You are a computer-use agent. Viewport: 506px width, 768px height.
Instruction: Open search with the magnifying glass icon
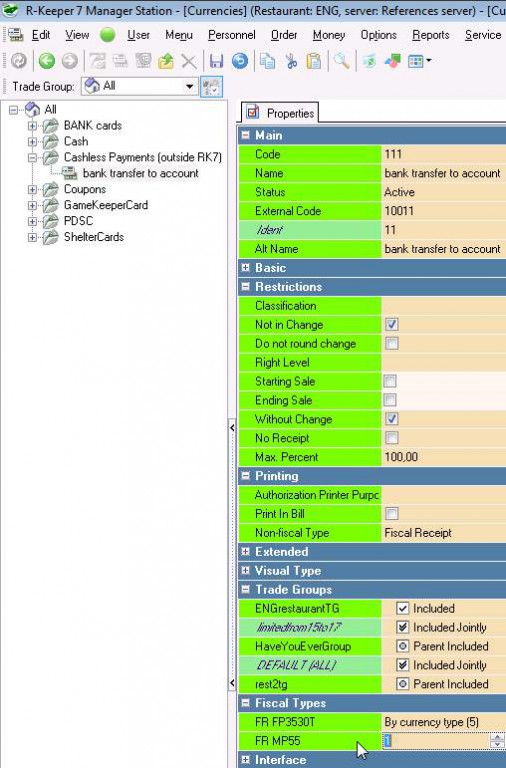(341, 61)
